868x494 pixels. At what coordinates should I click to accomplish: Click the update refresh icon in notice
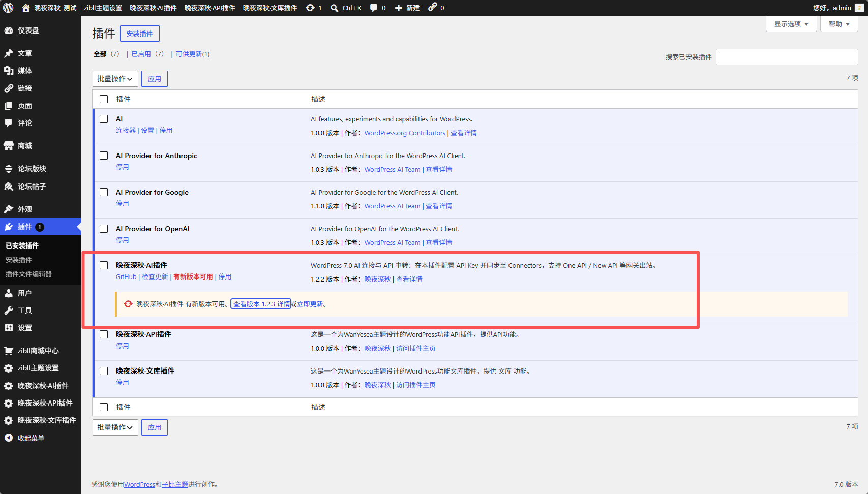pyautogui.click(x=128, y=304)
